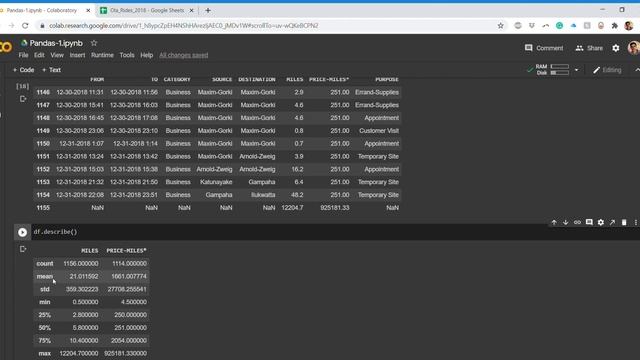Select Iluwatta destination in row 1154
Screen dimensions: 640x360
[263, 195]
